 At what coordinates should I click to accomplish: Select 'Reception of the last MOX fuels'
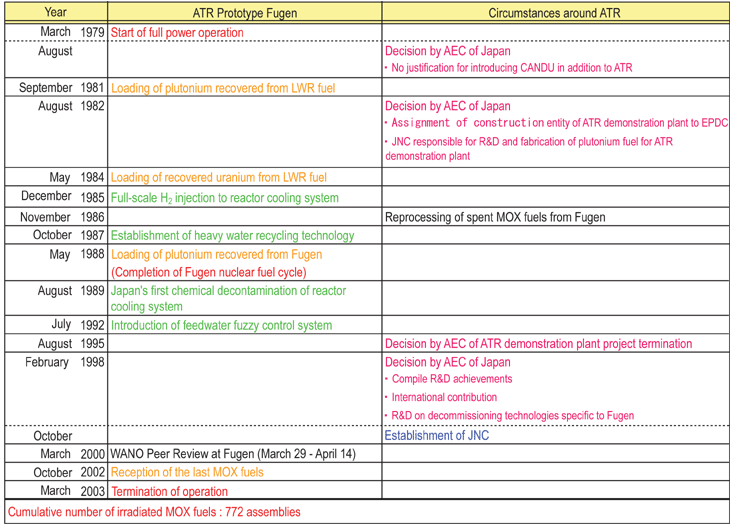click(187, 472)
